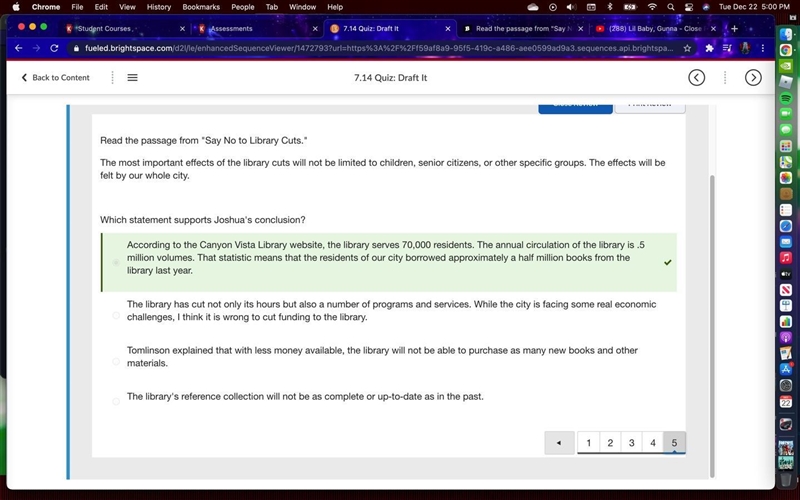Go to next activity with right circle arrow
Screen dimensions: 800x500
coord(753,78)
